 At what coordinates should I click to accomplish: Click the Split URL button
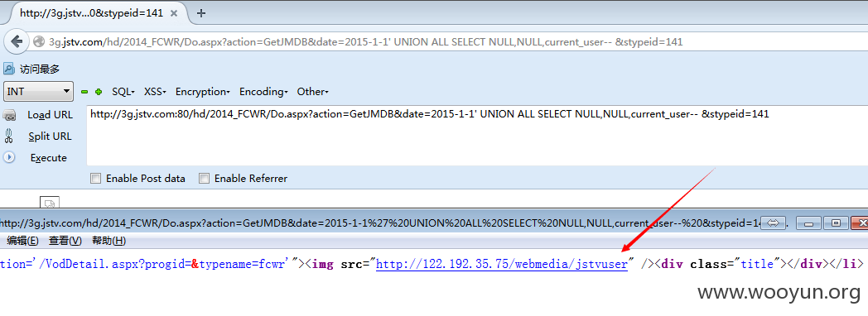pyautogui.click(x=50, y=136)
